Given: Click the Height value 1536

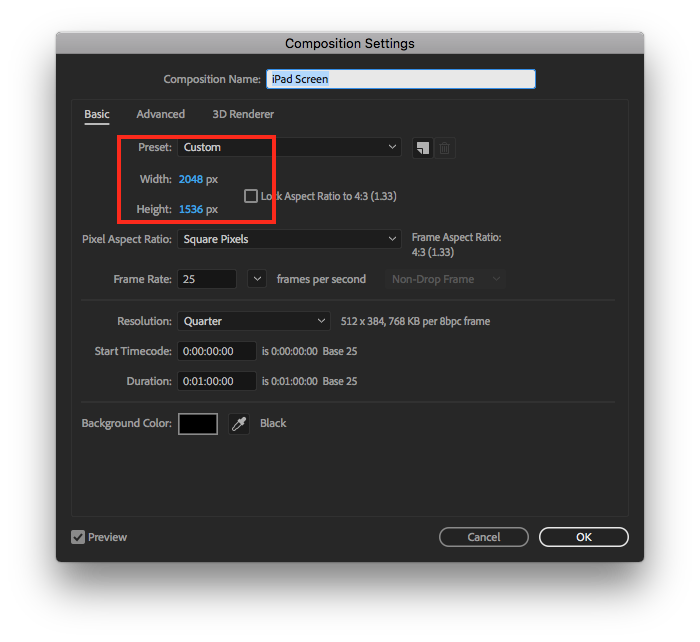Looking at the screenshot, I should 191,209.
